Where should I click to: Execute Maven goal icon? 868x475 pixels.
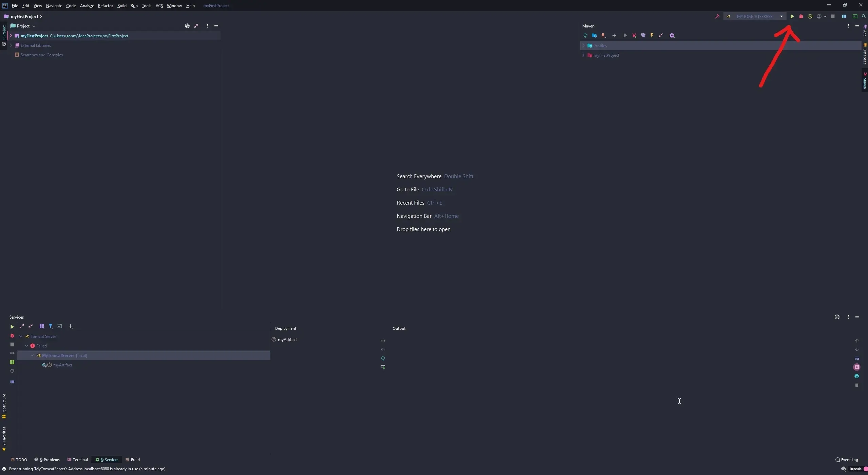coord(634,35)
